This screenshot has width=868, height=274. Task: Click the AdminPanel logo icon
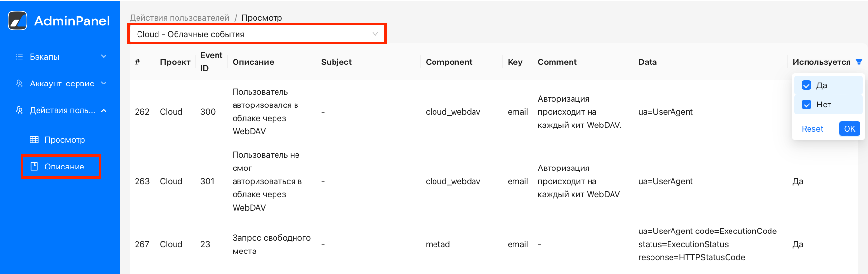coord(18,21)
